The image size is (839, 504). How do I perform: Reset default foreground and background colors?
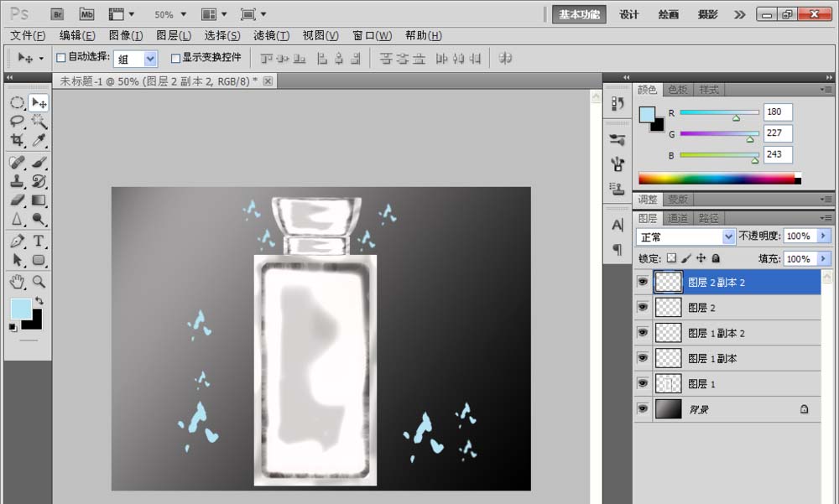[x=13, y=327]
